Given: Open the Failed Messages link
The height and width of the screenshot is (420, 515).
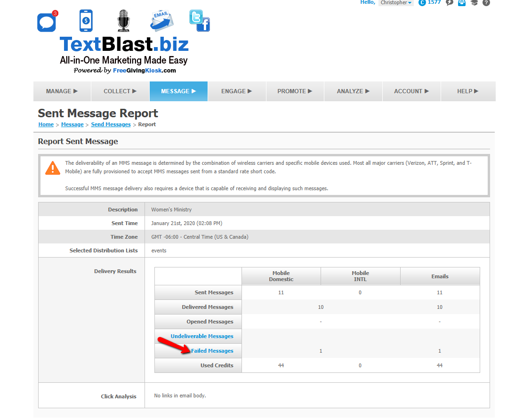Looking at the screenshot, I should pyautogui.click(x=212, y=351).
